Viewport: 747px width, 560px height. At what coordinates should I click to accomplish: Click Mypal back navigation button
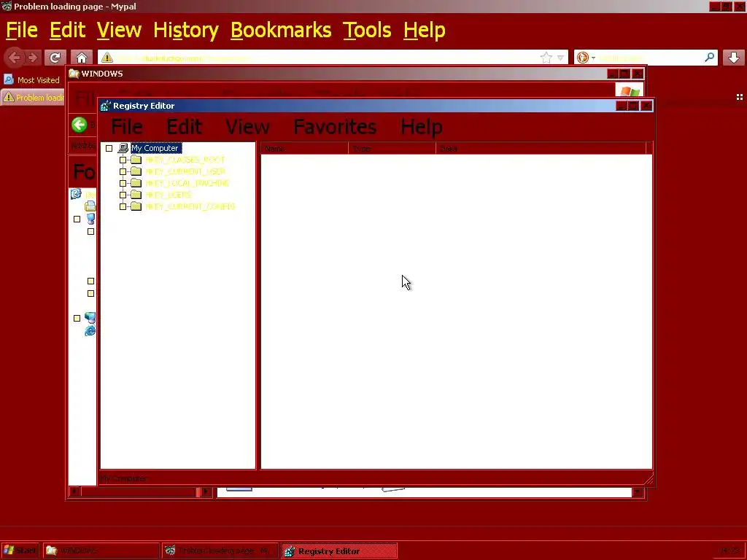pos(15,58)
